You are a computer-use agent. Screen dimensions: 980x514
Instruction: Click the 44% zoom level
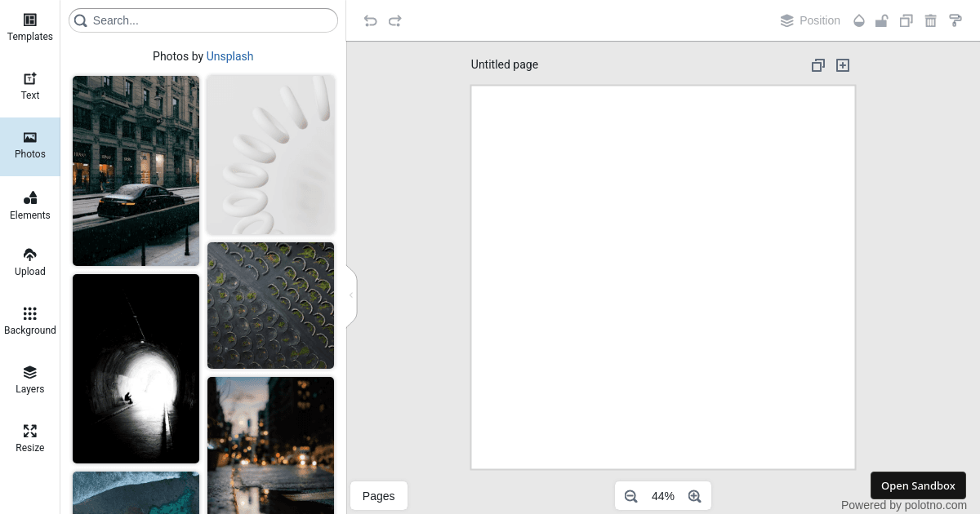663,496
